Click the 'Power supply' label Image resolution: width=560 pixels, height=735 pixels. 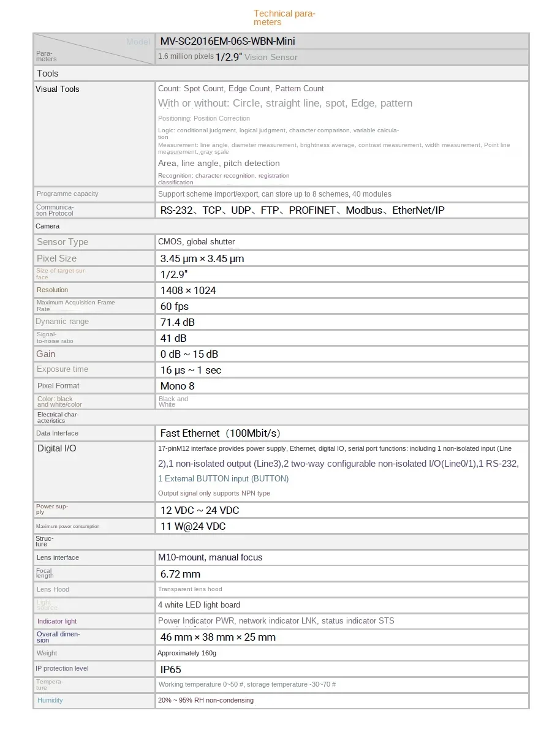point(52,510)
